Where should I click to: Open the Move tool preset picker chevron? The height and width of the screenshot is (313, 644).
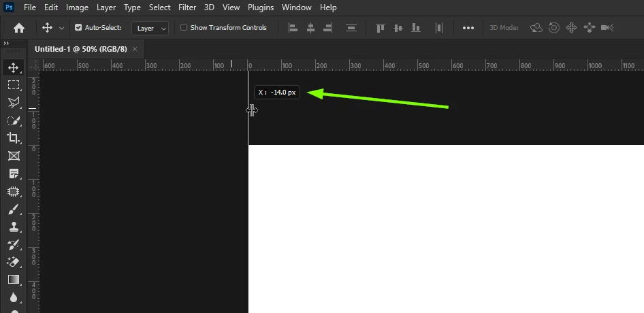point(61,28)
